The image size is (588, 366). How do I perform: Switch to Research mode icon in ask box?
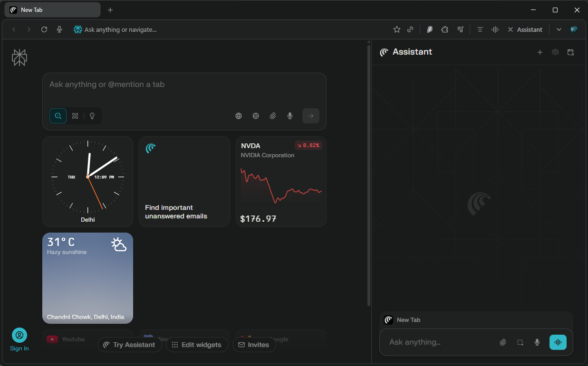pos(75,116)
